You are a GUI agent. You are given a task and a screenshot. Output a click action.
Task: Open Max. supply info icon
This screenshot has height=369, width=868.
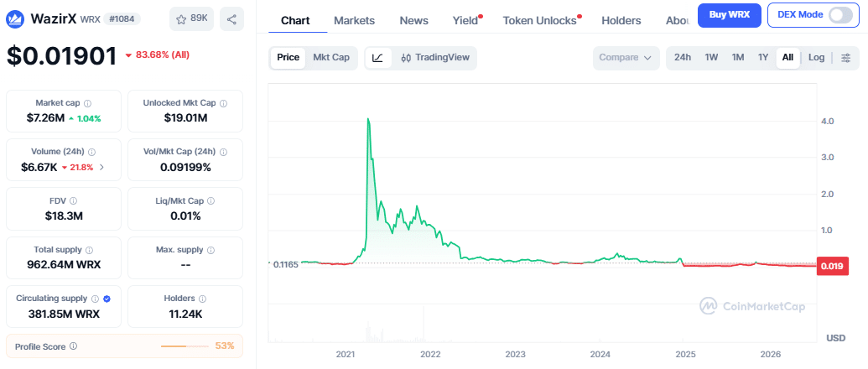click(x=211, y=250)
